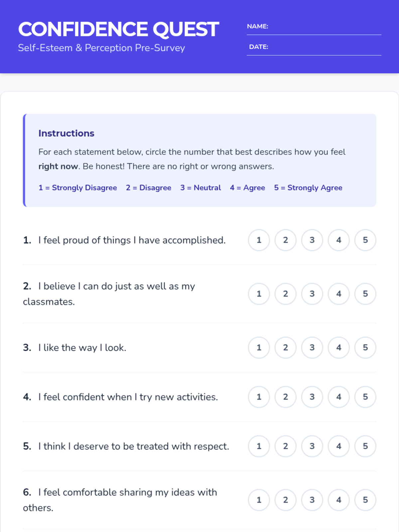The width and height of the screenshot is (399, 532).
Task: Pick rating 4 for confident trying new activities
Action: (338, 397)
